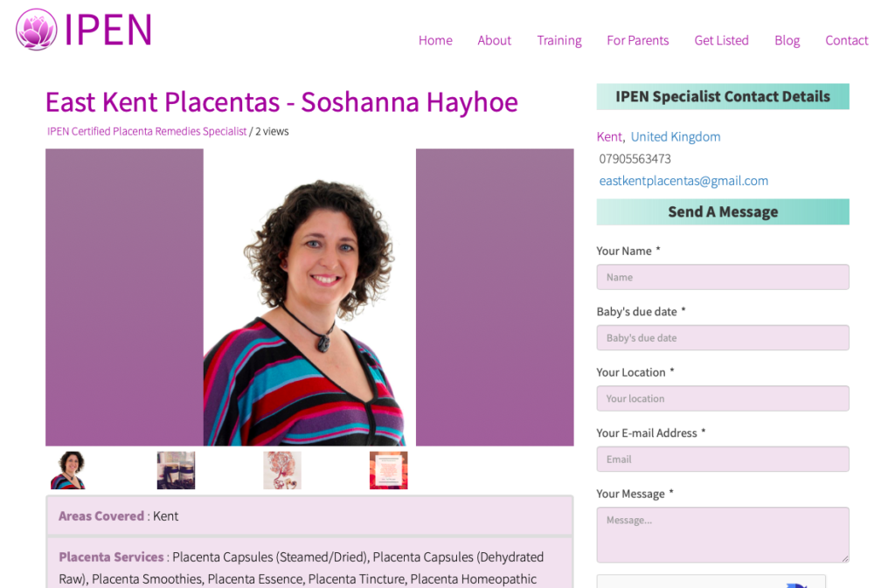Select the placenta tree print thumbnail
The height and width of the screenshot is (588, 895).
[x=282, y=471]
